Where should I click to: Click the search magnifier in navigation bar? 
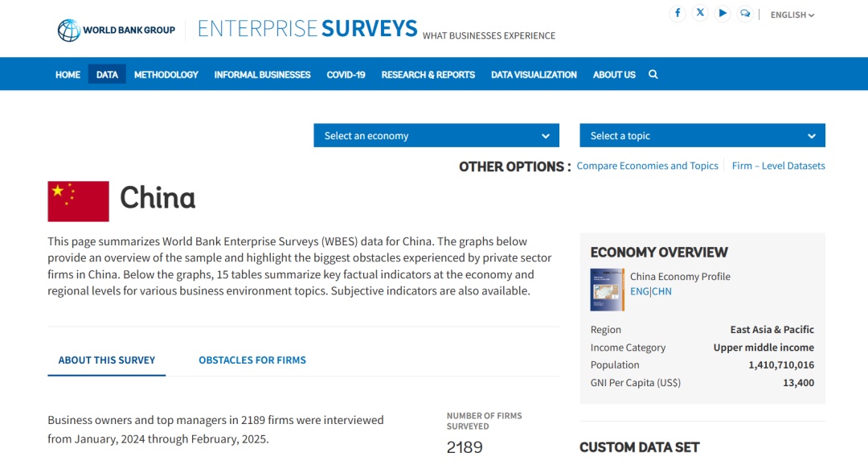[x=653, y=74]
